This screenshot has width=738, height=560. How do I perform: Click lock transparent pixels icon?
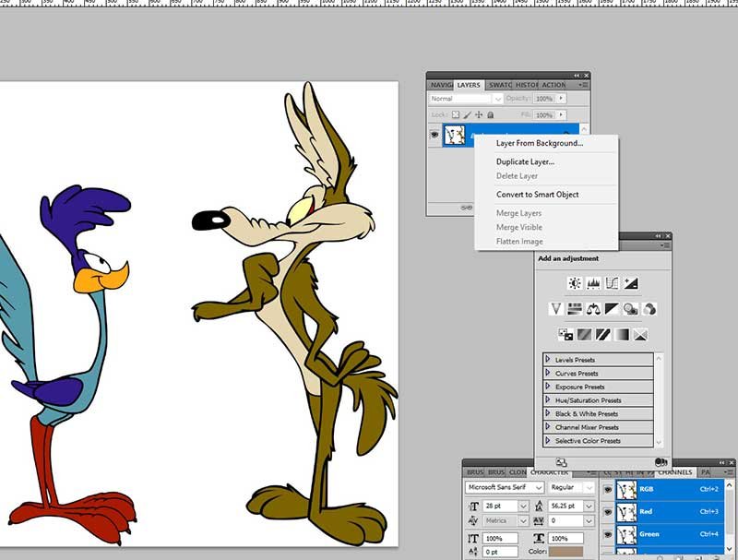pos(456,114)
